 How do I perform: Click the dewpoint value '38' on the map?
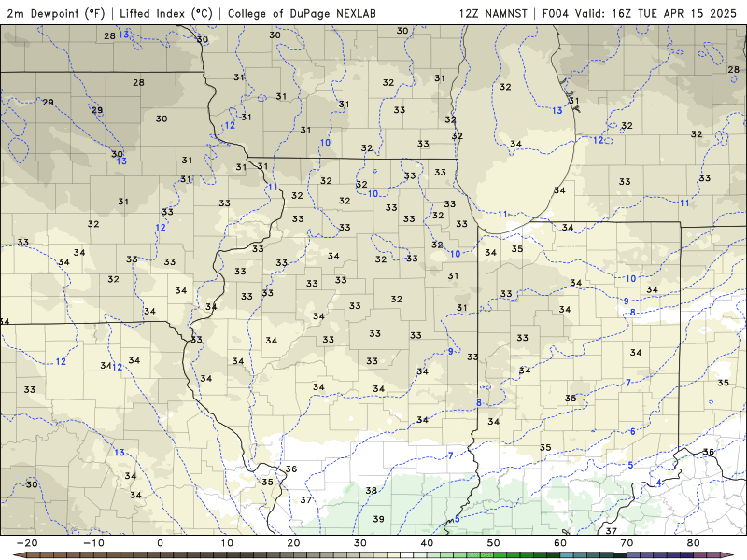coord(372,491)
